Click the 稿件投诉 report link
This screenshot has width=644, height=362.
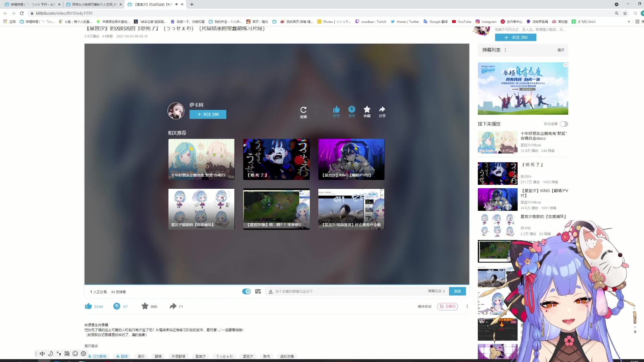[x=425, y=306]
